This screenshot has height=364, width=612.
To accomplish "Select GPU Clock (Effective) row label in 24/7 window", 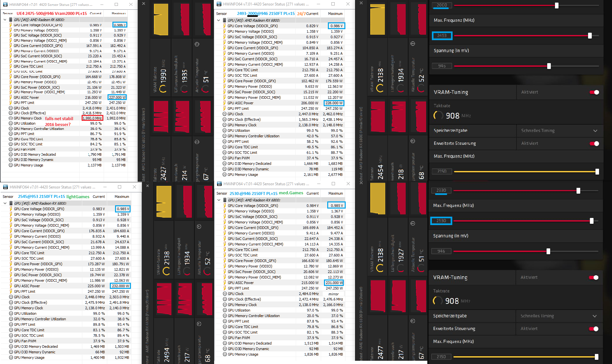I will 244,119.
